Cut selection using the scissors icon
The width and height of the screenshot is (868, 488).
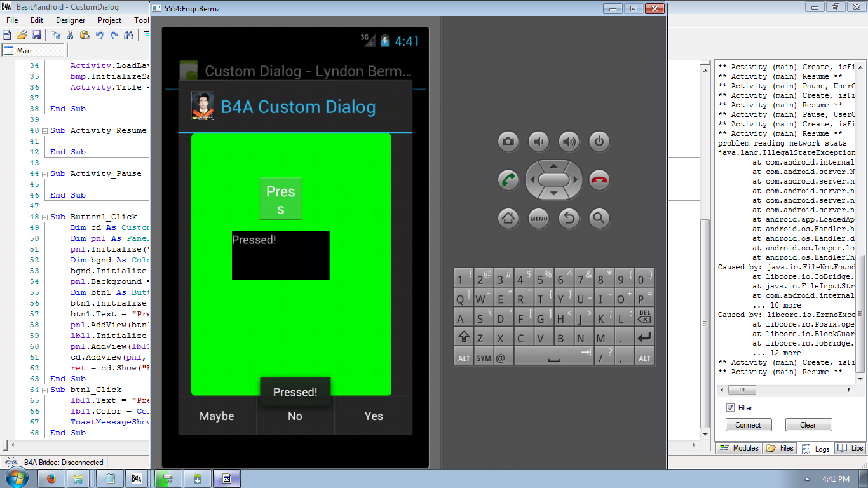pyautogui.click(x=70, y=36)
